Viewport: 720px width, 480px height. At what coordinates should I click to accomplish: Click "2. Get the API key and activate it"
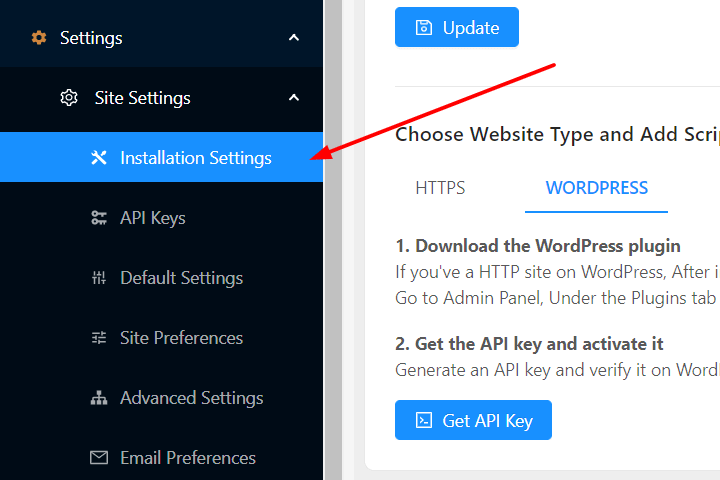click(x=529, y=344)
